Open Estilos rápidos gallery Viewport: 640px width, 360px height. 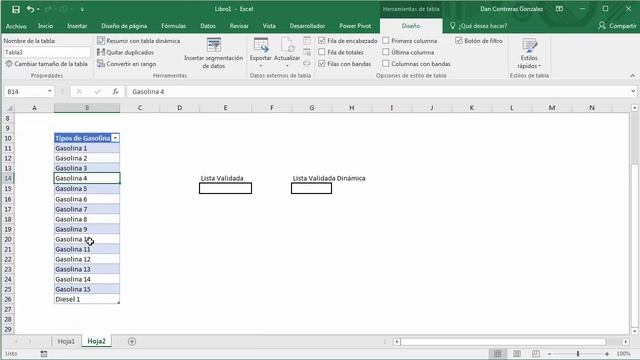point(529,53)
